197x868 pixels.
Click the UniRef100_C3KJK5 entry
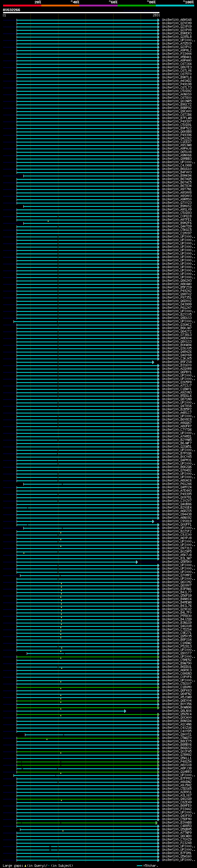click(177, 358)
